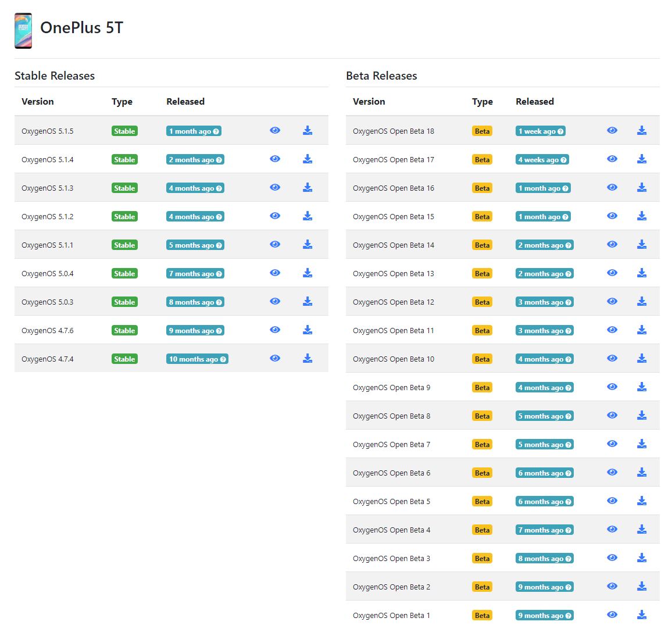Screen dimensions: 672x643
Task: Download OxygenOS Open Beta 18
Action: (642, 130)
